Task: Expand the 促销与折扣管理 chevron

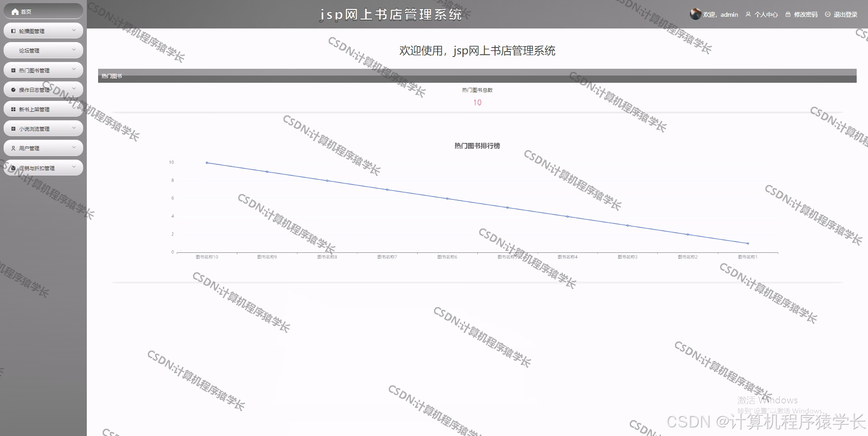Action: pyautogui.click(x=74, y=167)
